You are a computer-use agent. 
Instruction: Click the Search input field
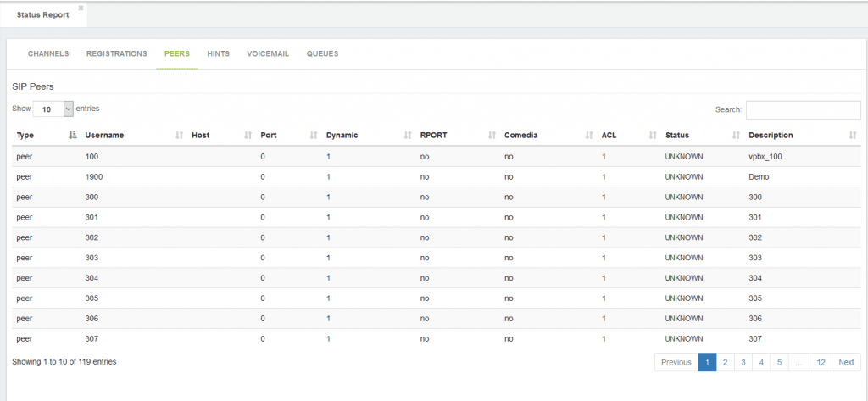click(x=804, y=109)
